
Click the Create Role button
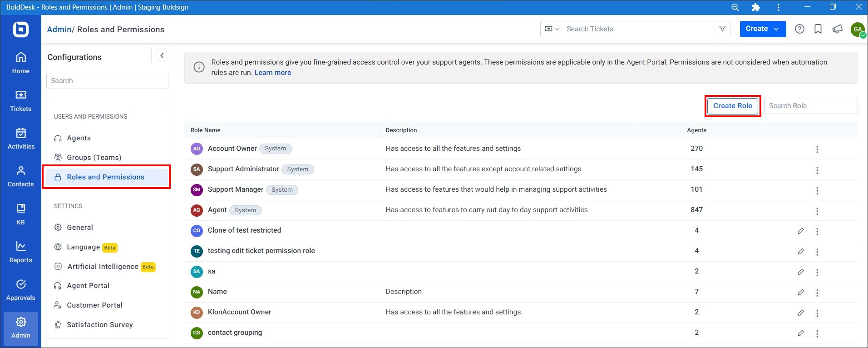tap(733, 106)
